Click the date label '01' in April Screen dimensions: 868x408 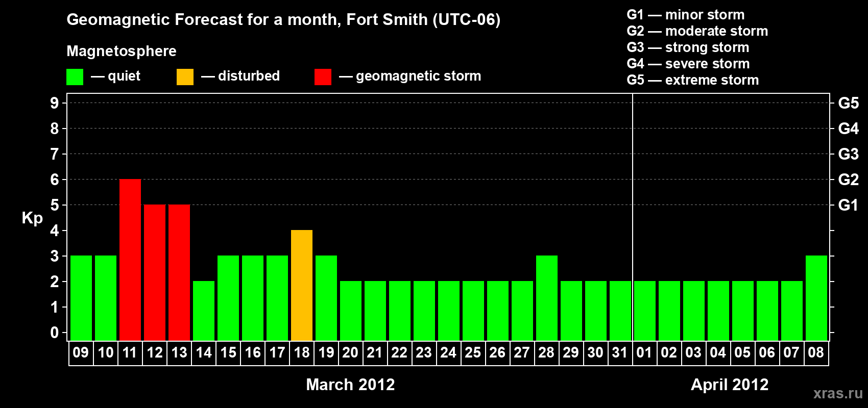click(644, 352)
